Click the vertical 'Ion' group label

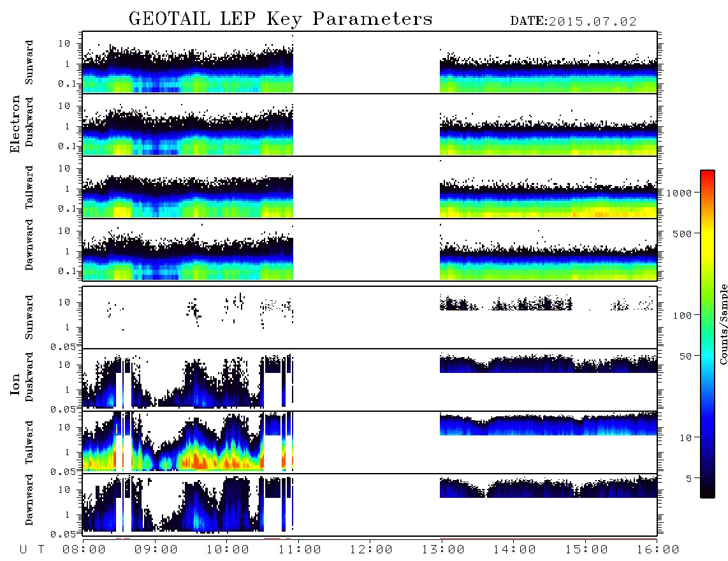tap(15, 384)
